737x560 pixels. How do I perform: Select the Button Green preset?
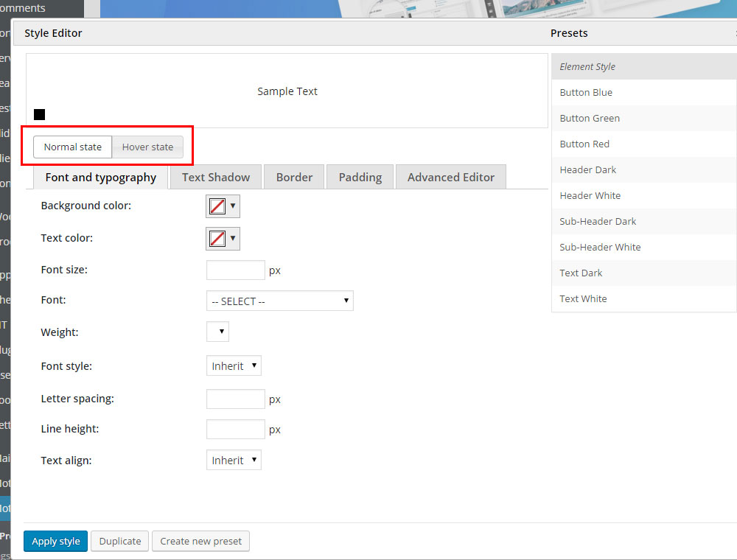pos(644,119)
